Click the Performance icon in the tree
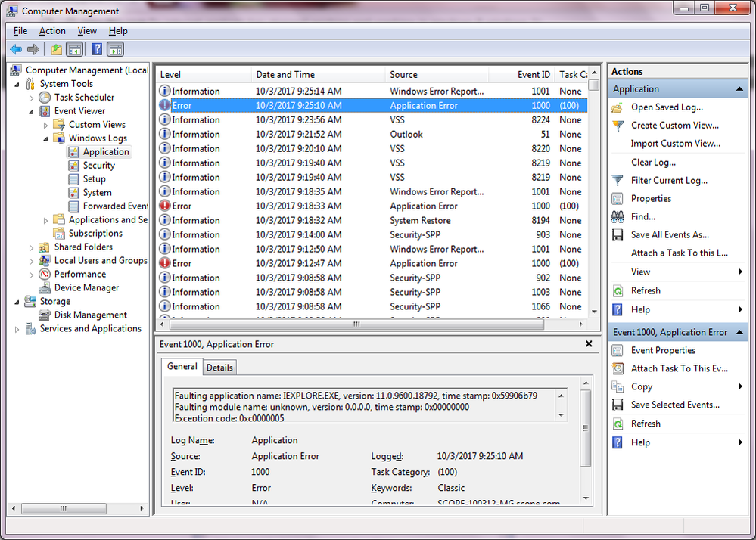The height and width of the screenshot is (540, 756). click(45, 274)
